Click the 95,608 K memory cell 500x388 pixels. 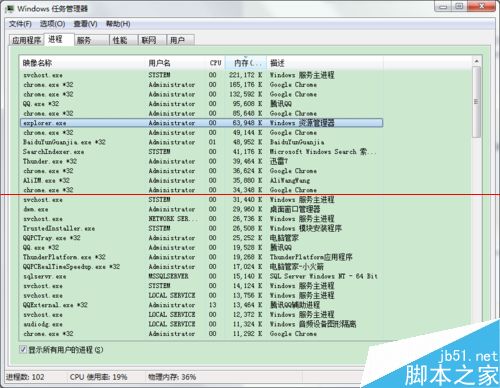coord(247,104)
